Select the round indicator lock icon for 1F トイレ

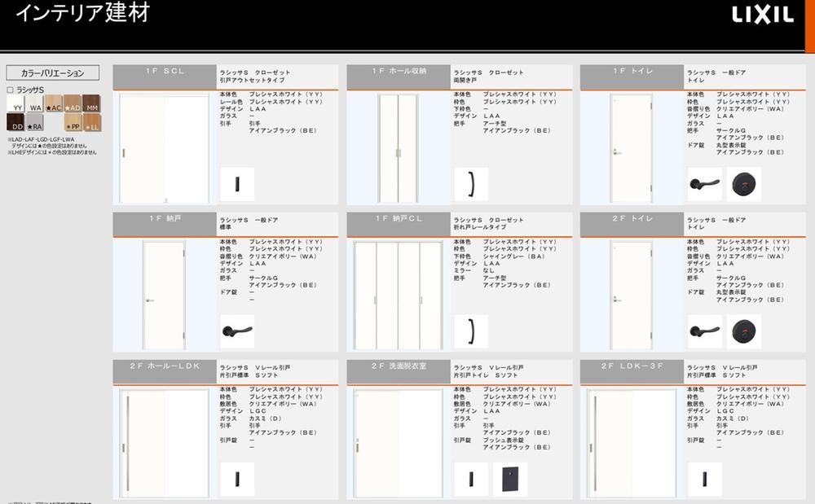pyautogui.click(x=743, y=183)
